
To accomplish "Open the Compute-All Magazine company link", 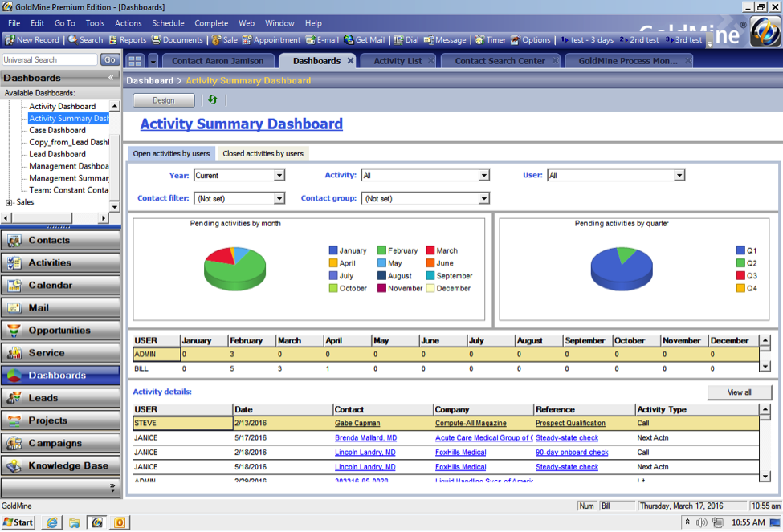I will [x=471, y=423].
